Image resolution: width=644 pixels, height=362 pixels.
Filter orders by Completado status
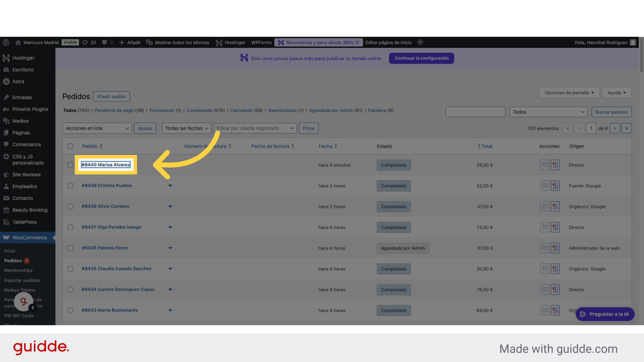(199, 111)
